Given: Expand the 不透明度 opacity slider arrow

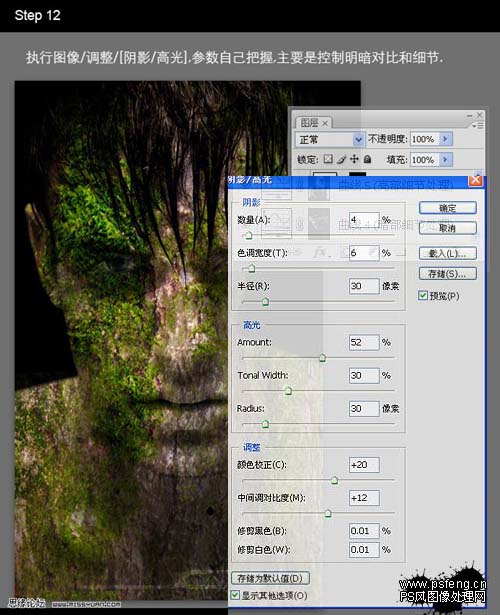Looking at the screenshot, I should pos(445,139).
